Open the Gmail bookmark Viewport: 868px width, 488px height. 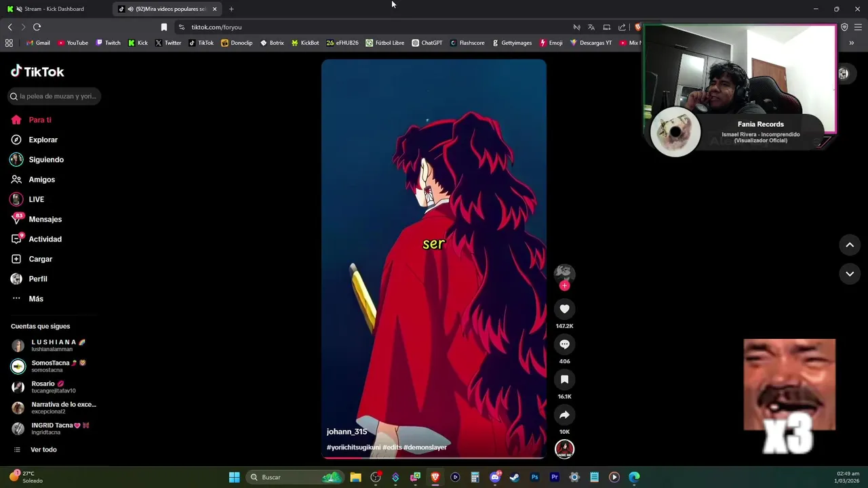[x=38, y=43]
